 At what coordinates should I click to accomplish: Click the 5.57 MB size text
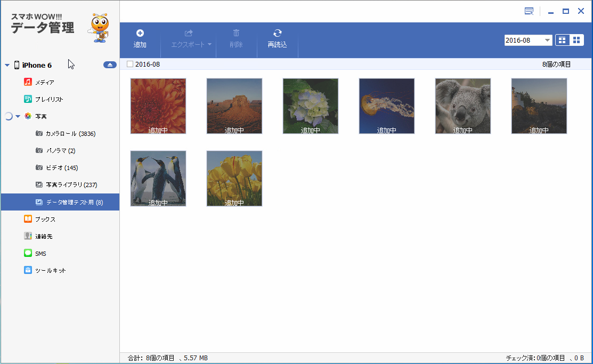click(196, 358)
